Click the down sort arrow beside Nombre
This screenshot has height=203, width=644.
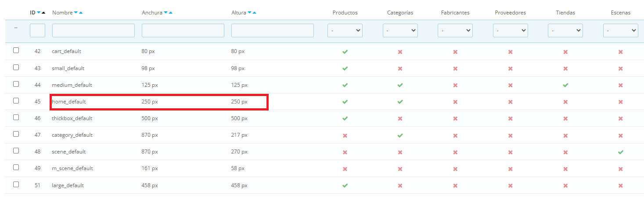pos(76,13)
